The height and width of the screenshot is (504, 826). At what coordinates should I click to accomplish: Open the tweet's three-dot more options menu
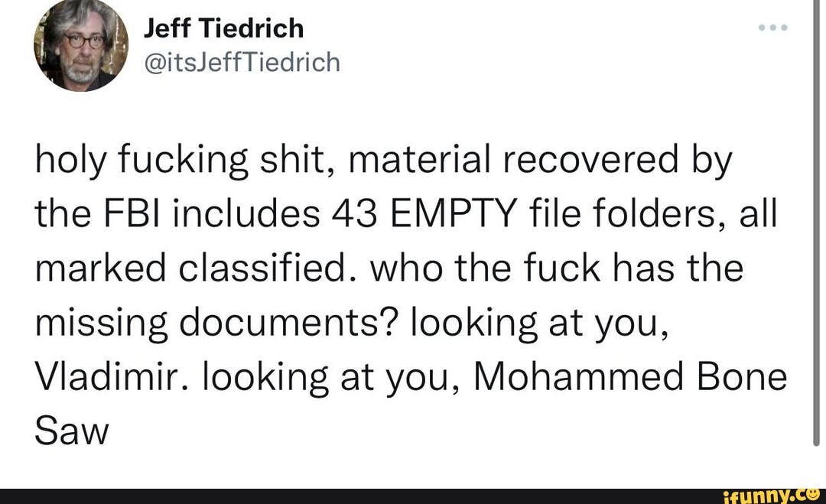774,30
